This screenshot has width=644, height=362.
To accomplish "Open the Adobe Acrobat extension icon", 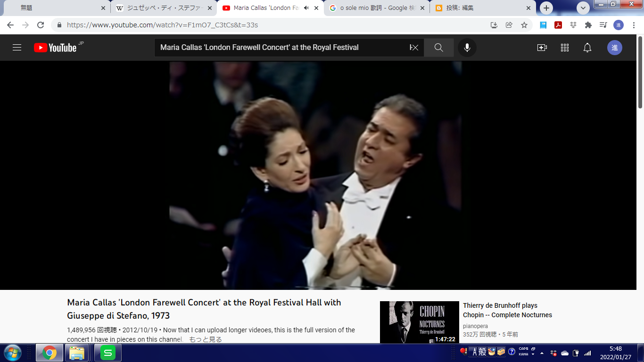I will pos(558,25).
